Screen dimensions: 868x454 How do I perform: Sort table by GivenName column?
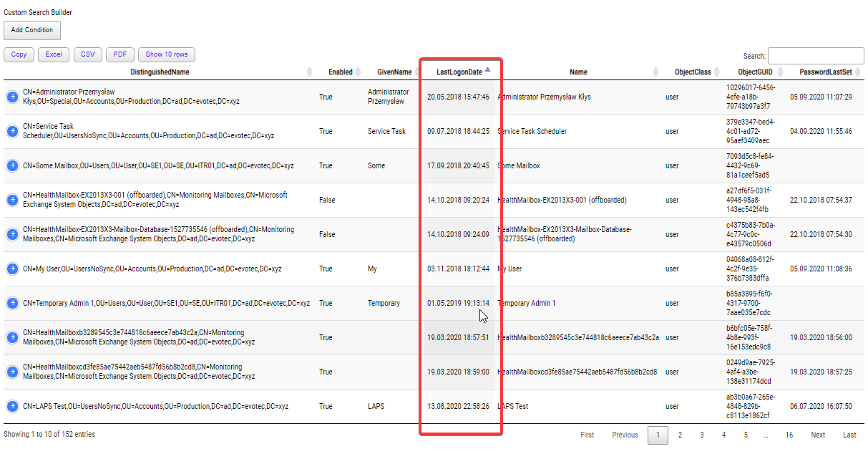(x=394, y=72)
